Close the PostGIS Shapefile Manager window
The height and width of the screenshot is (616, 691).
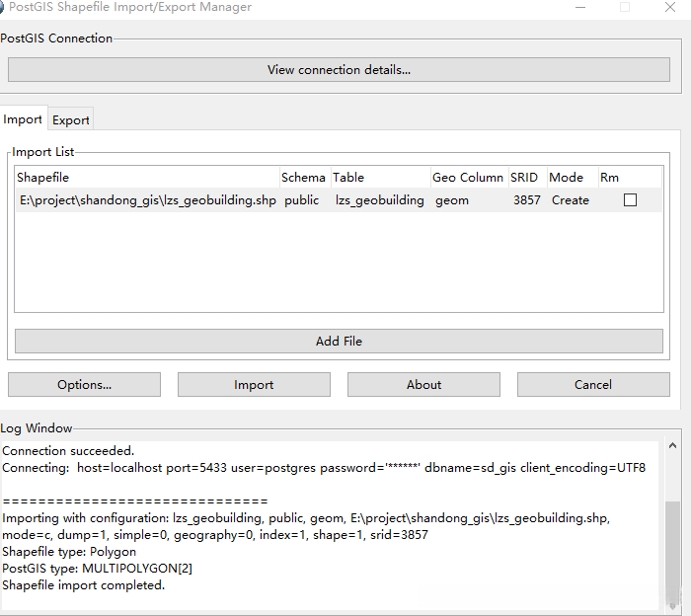(x=670, y=7)
